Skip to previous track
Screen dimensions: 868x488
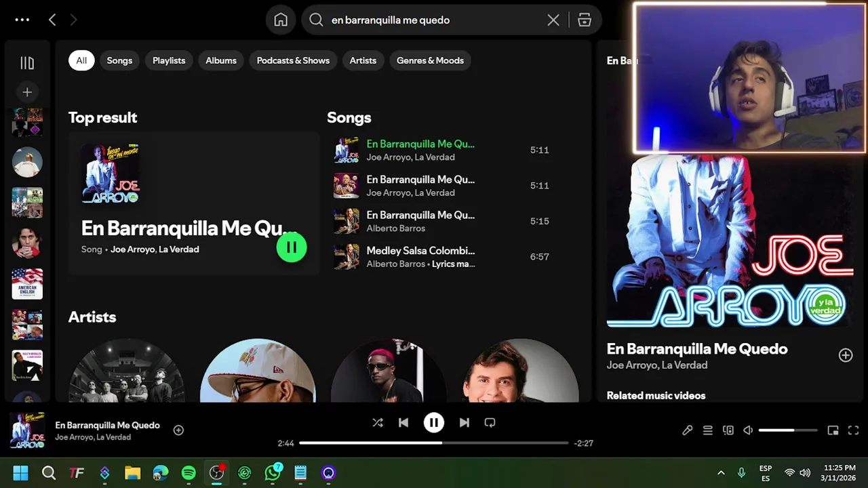point(403,422)
